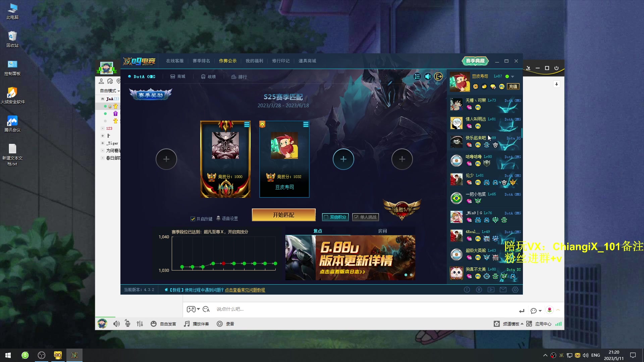Open 应用中心 app center

pyautogui.click(x=539, y=324)
